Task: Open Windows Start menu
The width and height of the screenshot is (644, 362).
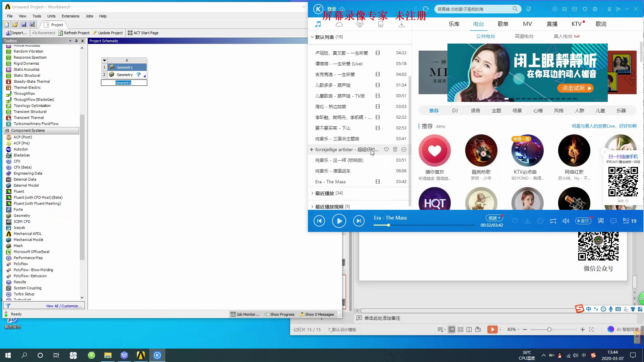Action: 8,355
